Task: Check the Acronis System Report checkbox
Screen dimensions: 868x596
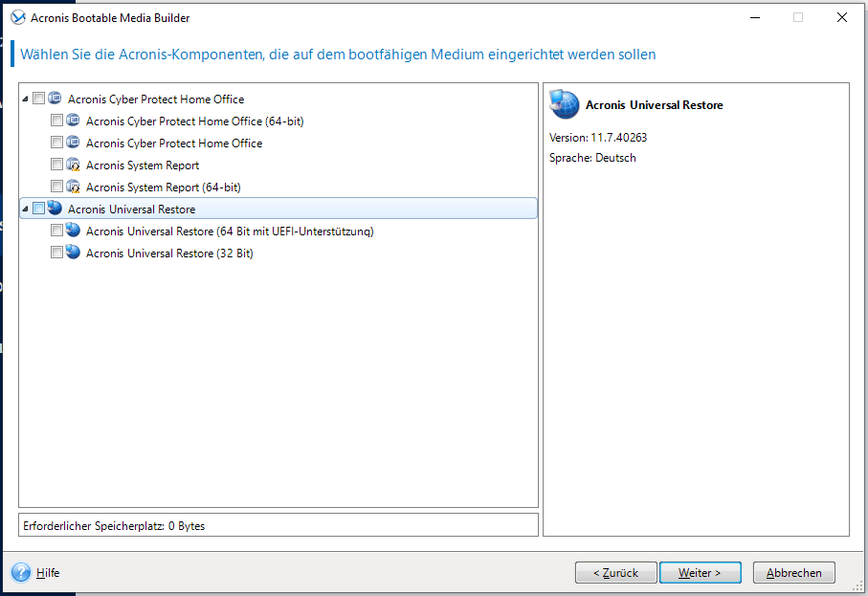Action: 57,166
